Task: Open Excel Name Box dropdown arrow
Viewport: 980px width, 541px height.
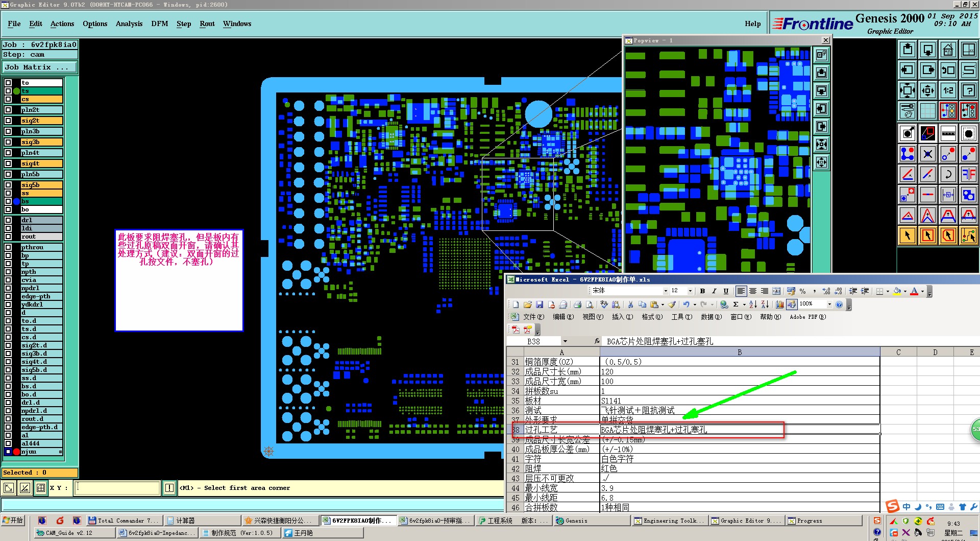Action: tap(565, 341)
